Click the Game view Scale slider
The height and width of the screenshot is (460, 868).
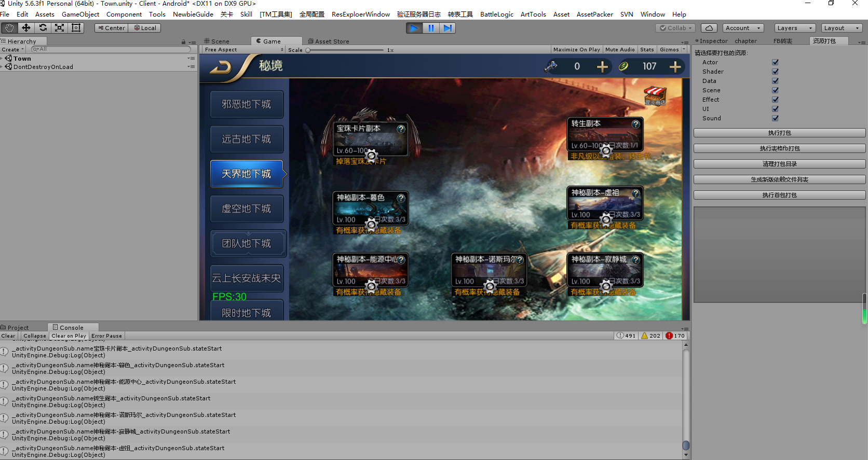pyautogui.click(x=345, y=50)
